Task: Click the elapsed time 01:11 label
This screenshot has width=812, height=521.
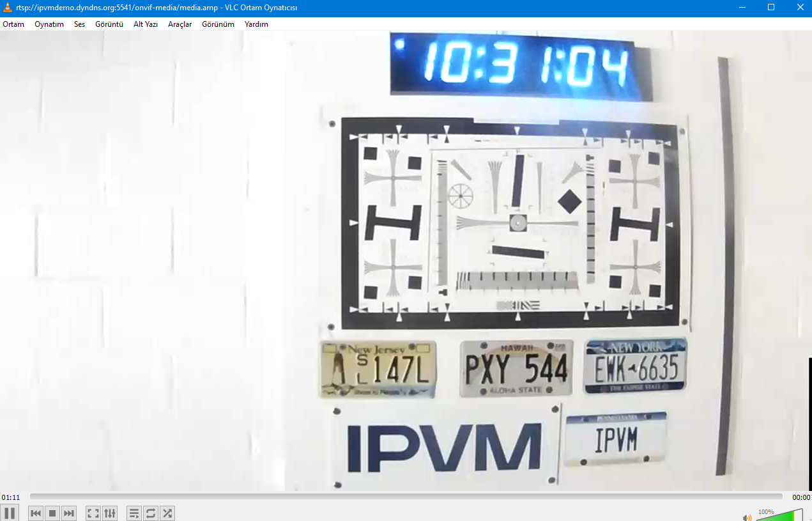Action: tap(11, 497)
